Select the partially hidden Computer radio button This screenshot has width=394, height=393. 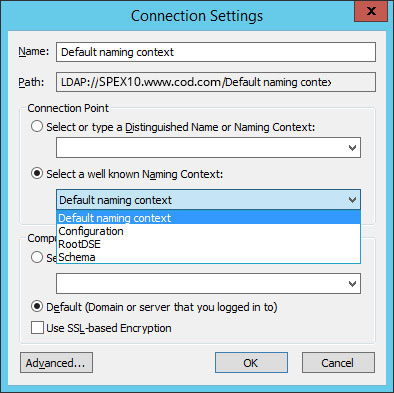[37, 257]
